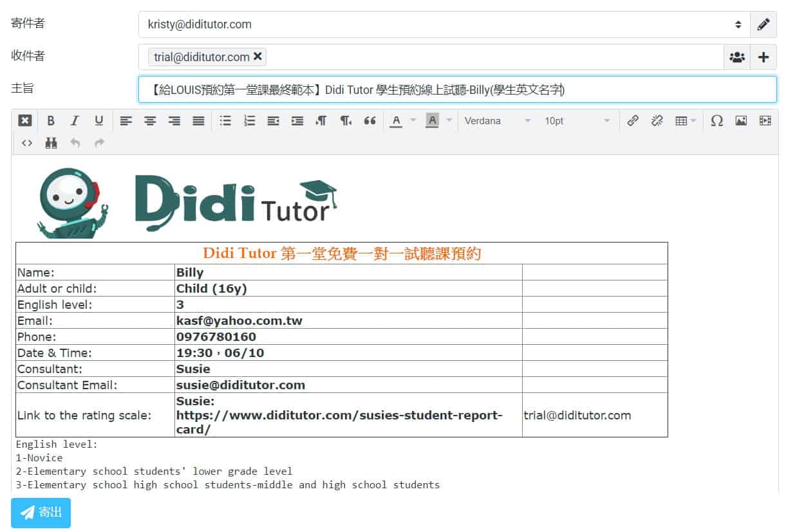Open the text color dropdown arrow
Image resolution: width=786 pixels, height=532 pixels.
point(413,120)
